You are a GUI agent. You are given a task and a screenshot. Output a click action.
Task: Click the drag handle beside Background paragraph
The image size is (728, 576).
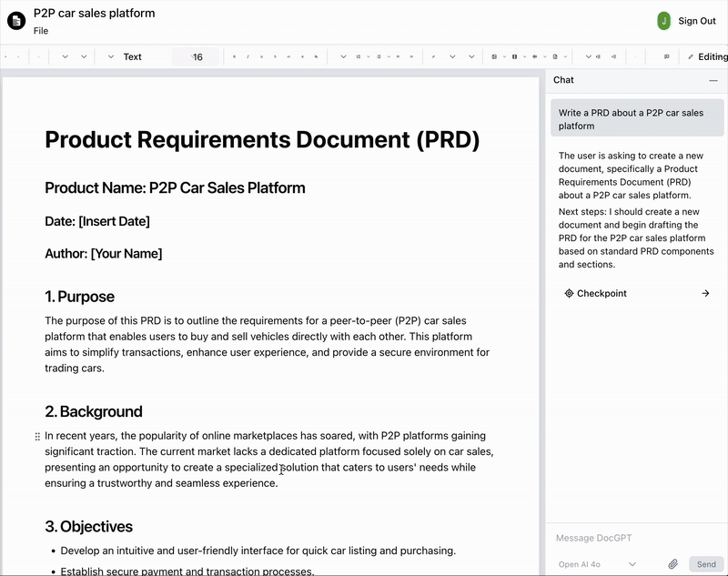[37, 437]
